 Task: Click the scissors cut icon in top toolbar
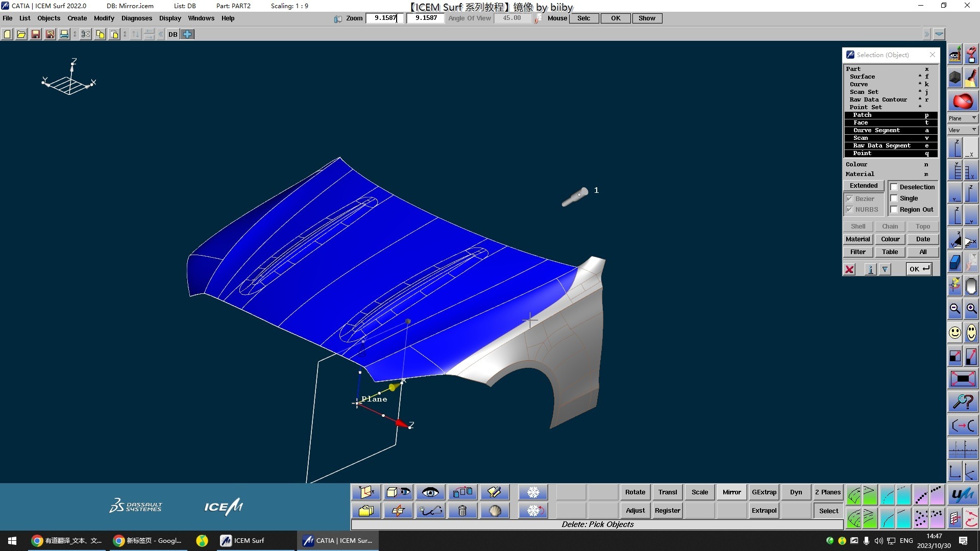[x=85, y=34]
